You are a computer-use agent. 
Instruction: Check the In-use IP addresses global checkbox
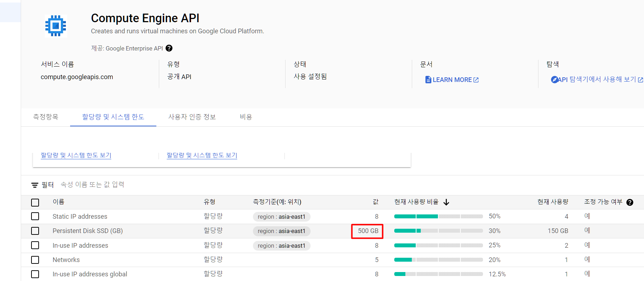tap(35, 274)
